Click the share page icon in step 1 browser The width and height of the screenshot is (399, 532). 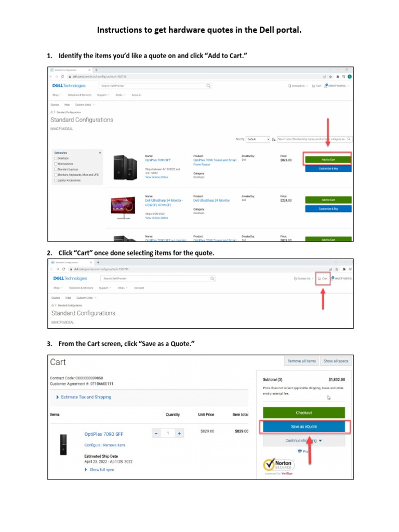tap(324, 77)
